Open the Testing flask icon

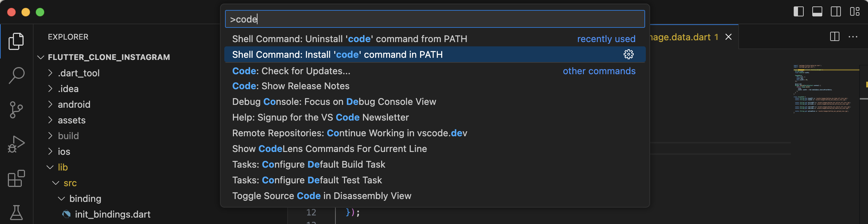click(16, 213)
